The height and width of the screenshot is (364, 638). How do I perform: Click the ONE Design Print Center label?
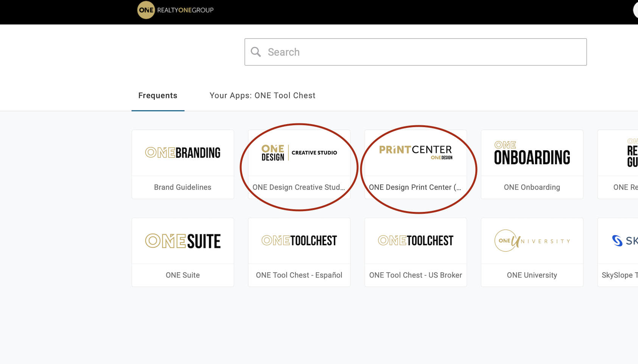click(415, 187)
